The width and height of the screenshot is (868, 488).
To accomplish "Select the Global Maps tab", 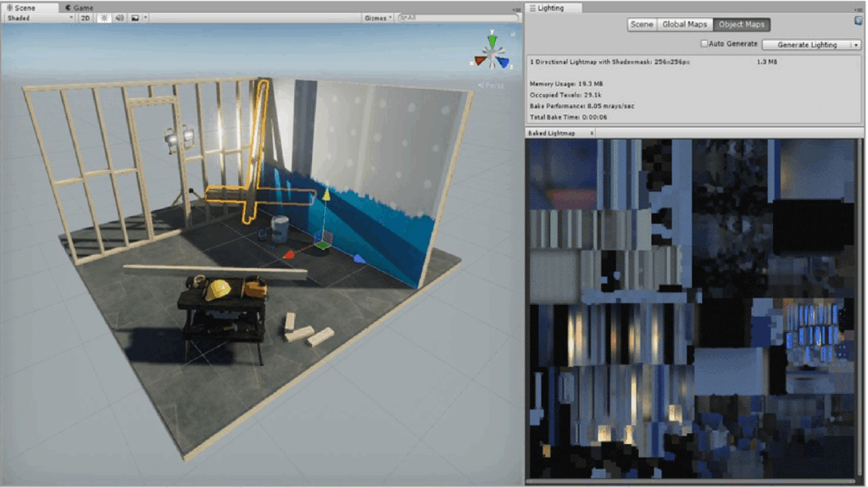I will [x=685, y=25].
